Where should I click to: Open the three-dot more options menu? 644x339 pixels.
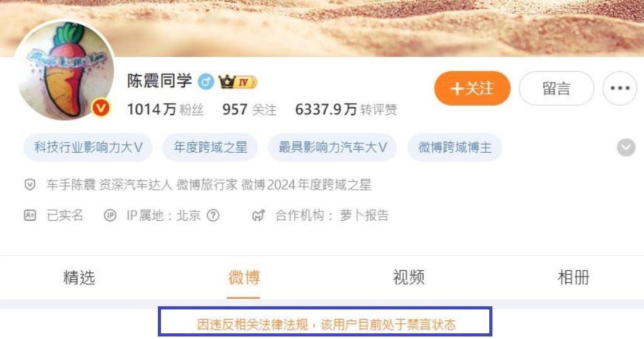(x=619, y=88)
